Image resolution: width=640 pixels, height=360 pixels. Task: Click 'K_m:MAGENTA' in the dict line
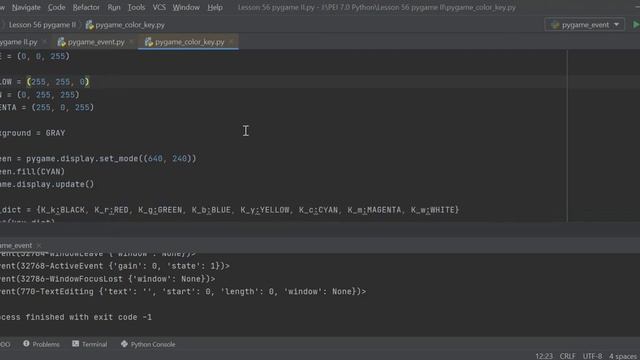(374, 210)
